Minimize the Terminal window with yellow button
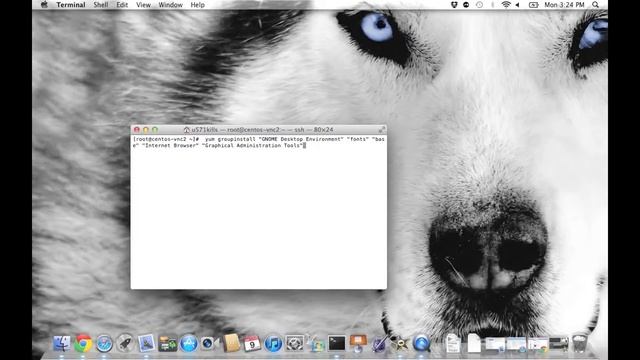The width and height of the screenshot is (640, 360). [146, 129]
